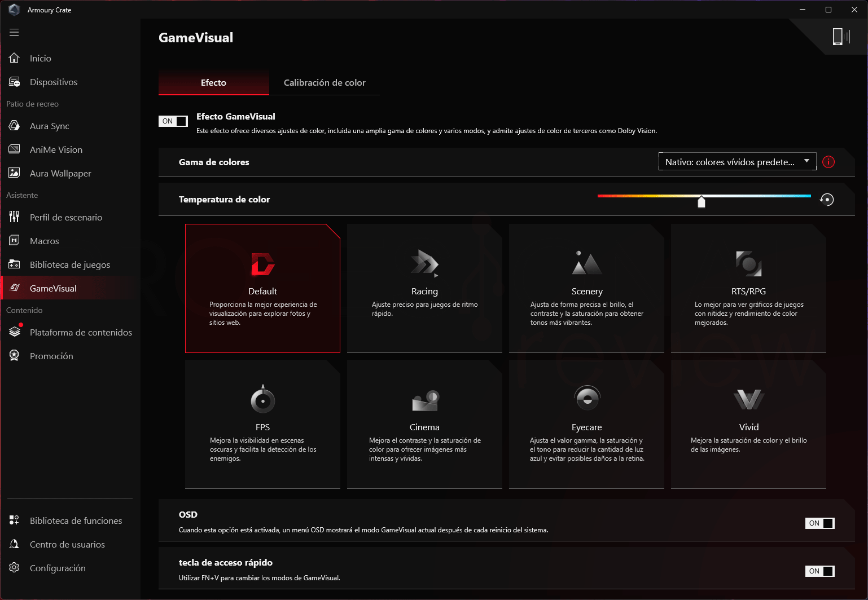
Task: Click the Aura Wallpaper icon
Action: point(14,173)
